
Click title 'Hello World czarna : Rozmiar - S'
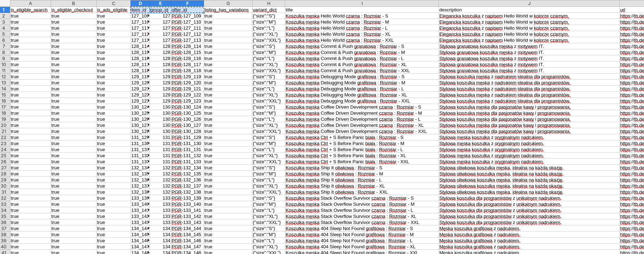(362, 16)
